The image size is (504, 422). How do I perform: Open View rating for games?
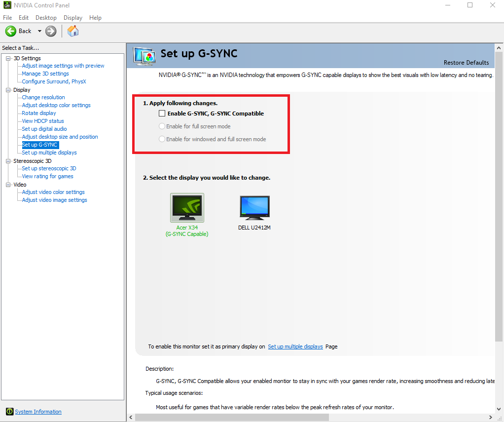pos(47,176)
